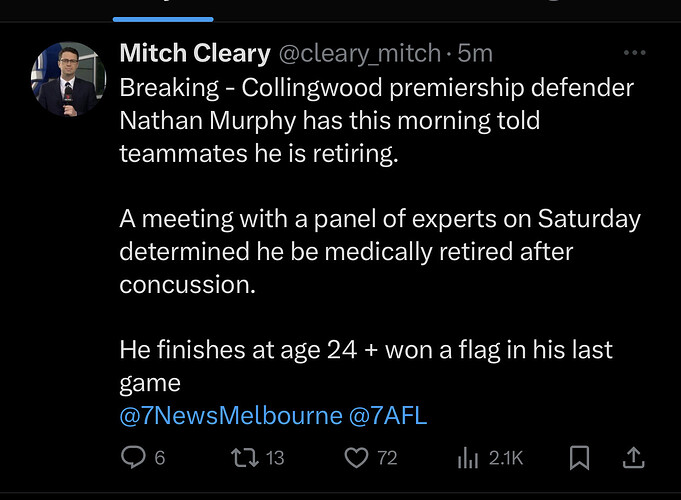Open the three-dot more options menu
The width and height of the screenshot is (681, 500).
pos(635,53)
